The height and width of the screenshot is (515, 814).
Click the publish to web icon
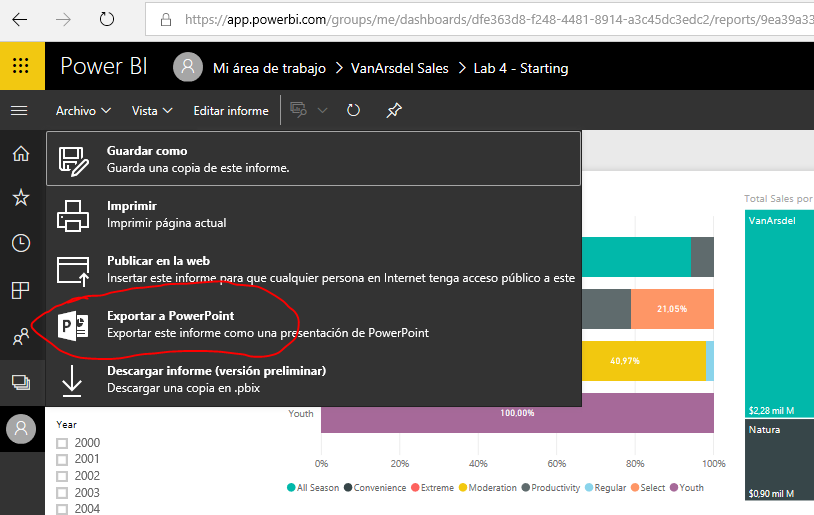pos(73,271)
